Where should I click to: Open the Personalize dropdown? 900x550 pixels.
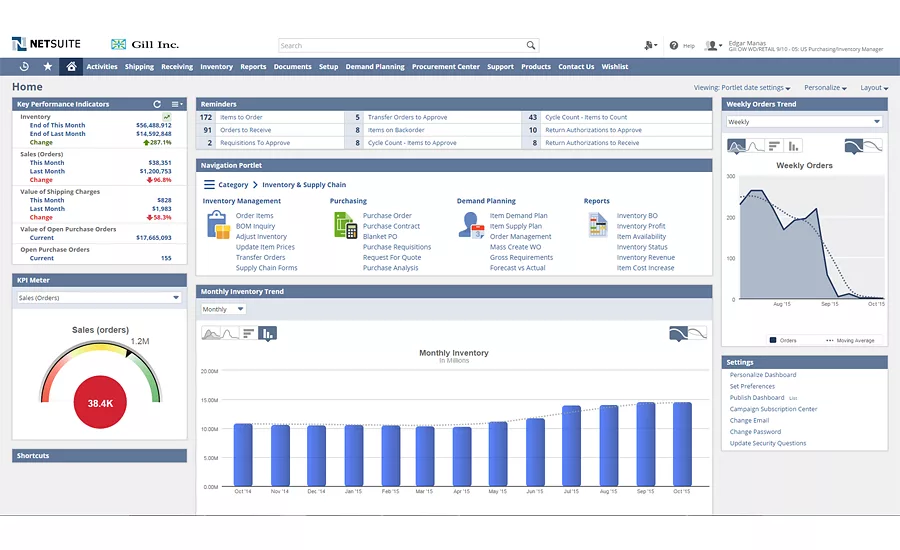pos(825,88)
